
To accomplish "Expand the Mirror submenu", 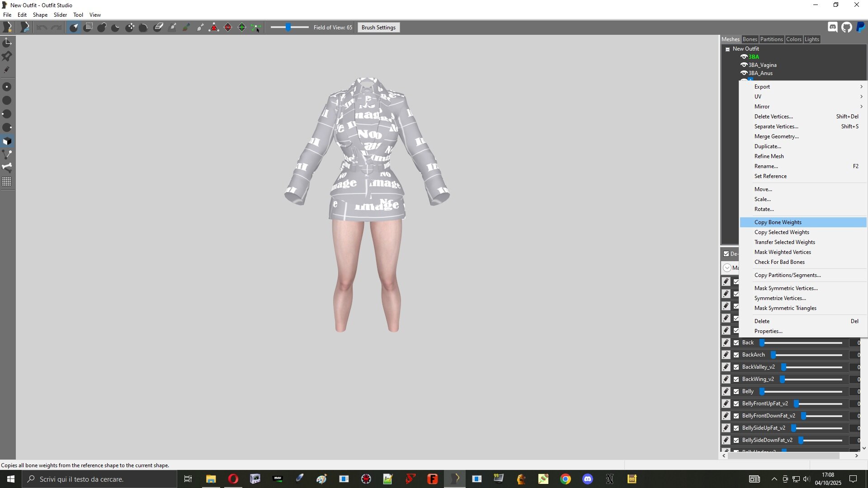I will click(x=803, y=107).
